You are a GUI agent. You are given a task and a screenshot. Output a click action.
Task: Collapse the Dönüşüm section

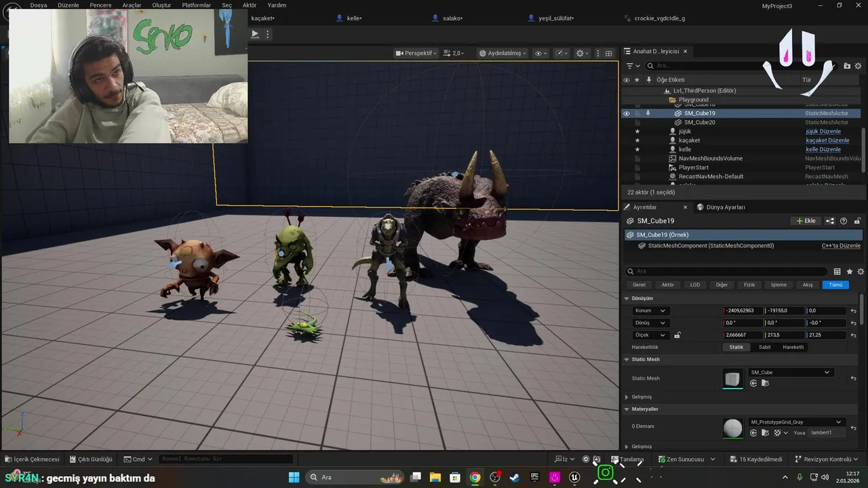coord(627,298)
